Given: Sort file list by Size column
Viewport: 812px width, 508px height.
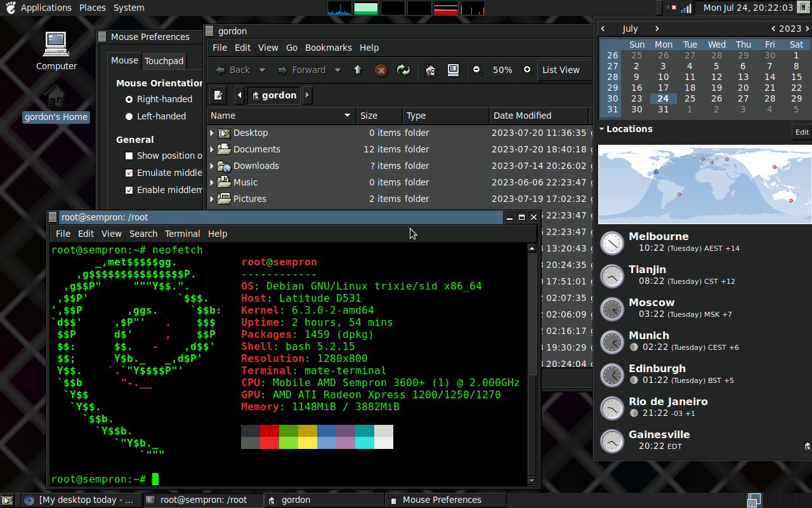Looking at the screenshot, I should pyautogui.click(x=379, y=116).
